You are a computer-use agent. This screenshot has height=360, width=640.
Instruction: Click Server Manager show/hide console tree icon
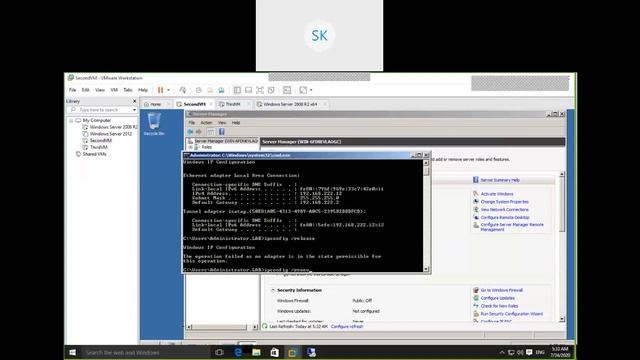(x=211, y=132)
